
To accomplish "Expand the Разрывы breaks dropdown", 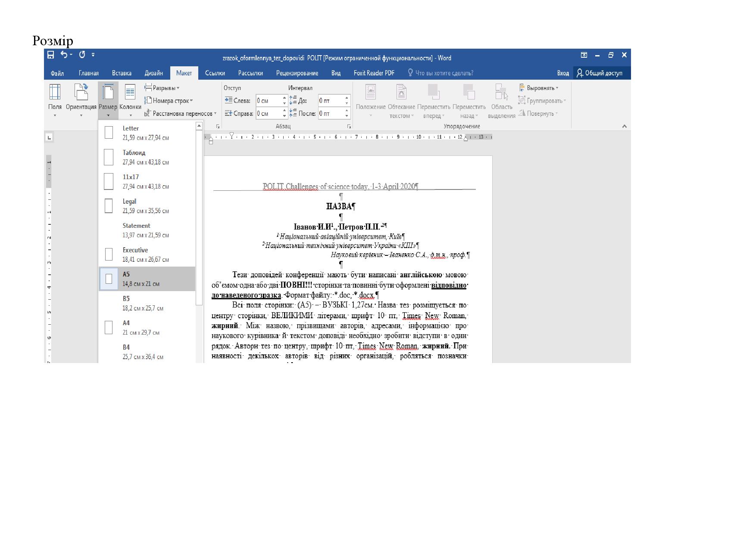I will pos(162,88).
